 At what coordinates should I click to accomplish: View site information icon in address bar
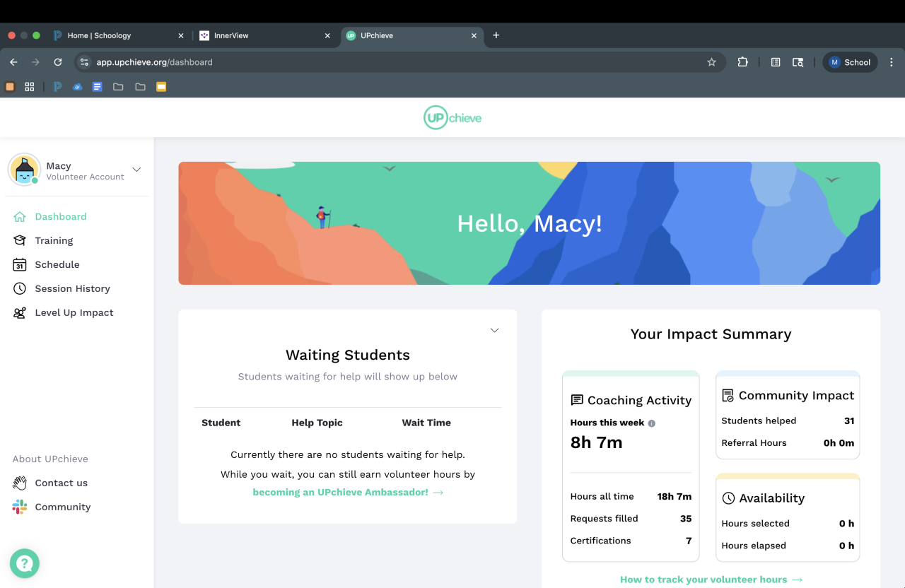pos(84,62)
